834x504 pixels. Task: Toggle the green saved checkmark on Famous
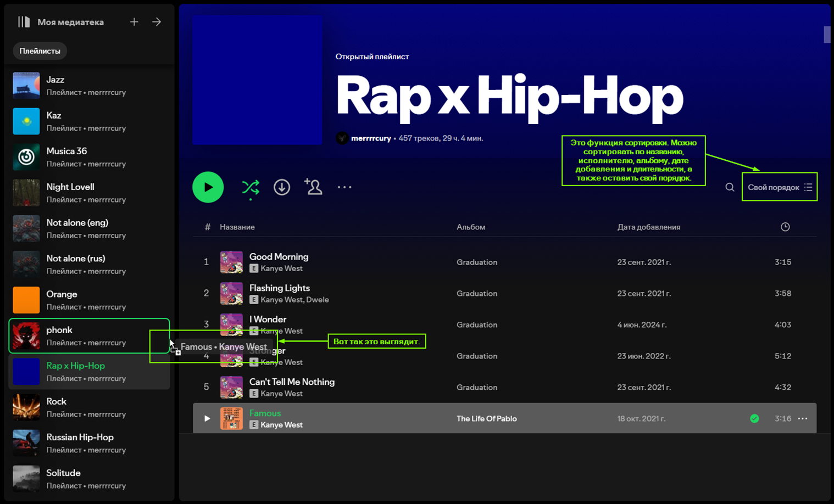tap(754, 418)
